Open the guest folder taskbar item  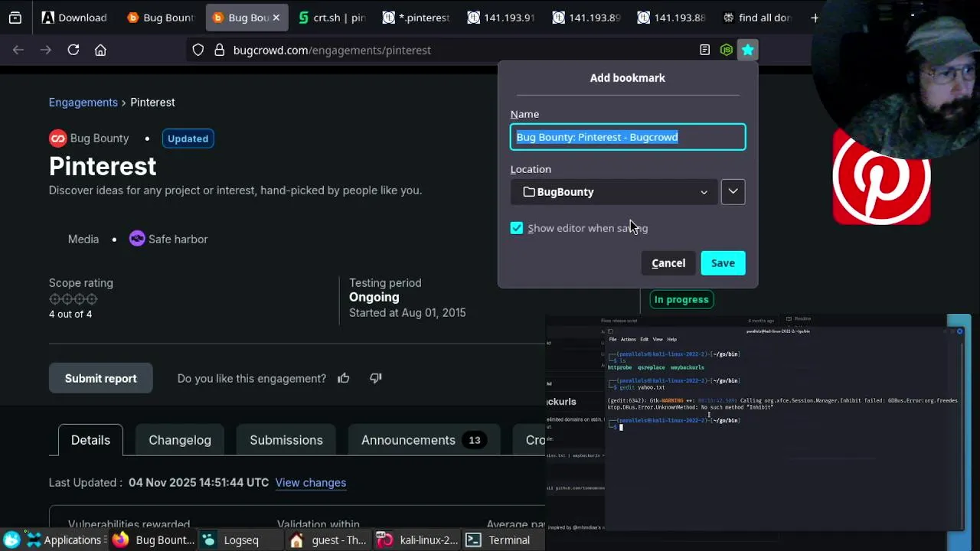(x=328, y=540)
